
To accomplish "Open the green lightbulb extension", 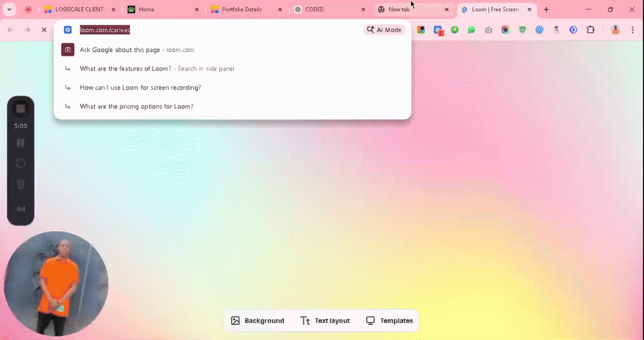I will coord(455,30).
